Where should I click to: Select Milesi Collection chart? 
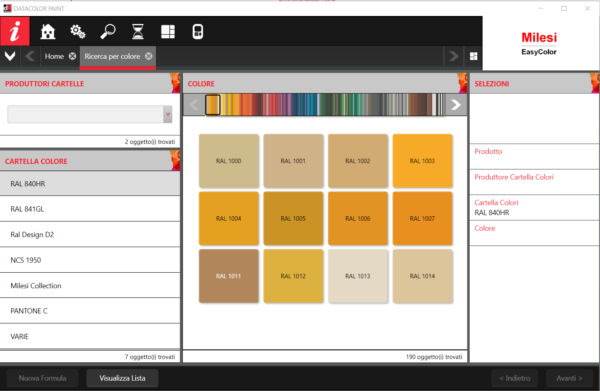click(x=90, y=285)
